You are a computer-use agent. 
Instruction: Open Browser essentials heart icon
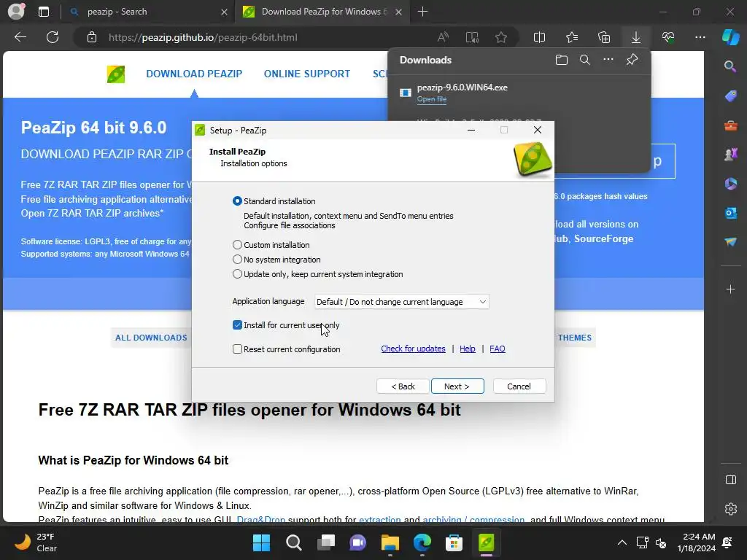tap(668, 37)
